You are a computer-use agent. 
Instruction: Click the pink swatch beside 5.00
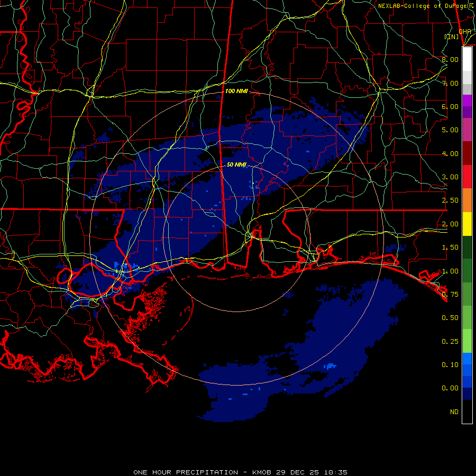[x=467, y=130]
